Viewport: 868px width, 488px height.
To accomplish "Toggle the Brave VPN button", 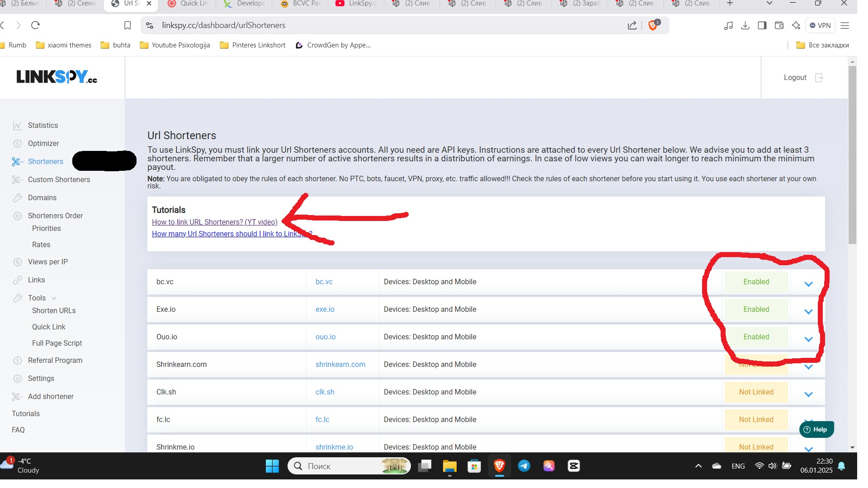I will pos(820,26).
